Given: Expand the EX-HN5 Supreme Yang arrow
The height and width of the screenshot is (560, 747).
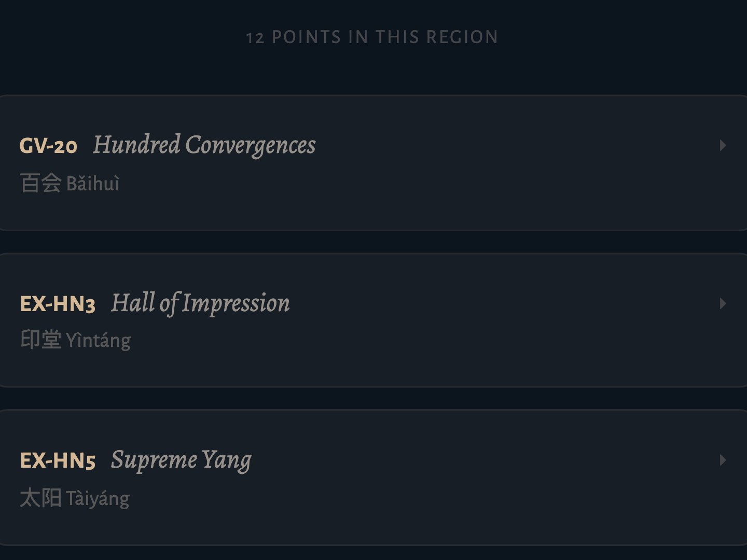Looking at the screenshot, I should pyautogui.click(x=723, y=460).
